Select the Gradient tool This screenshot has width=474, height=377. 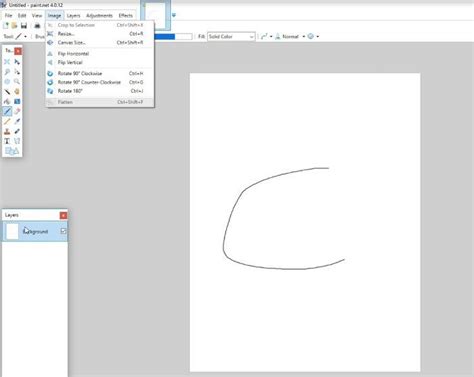17,101
